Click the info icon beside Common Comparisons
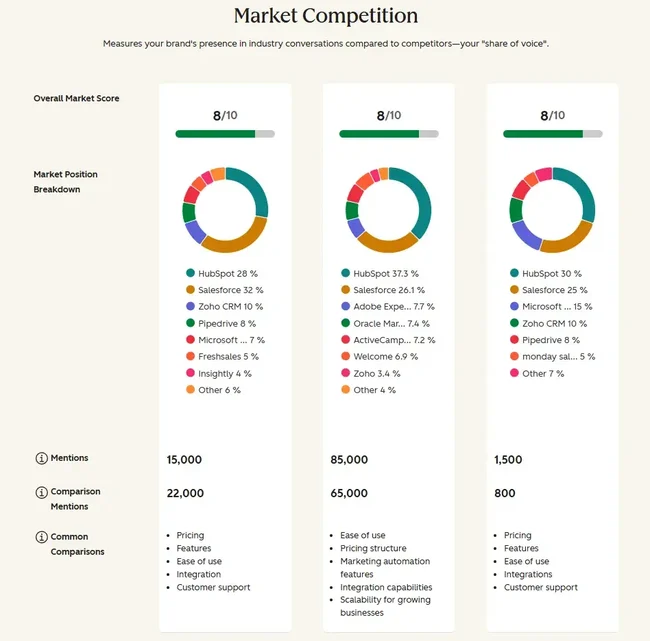Screen dimensions: 650x641 click(41, 537)
